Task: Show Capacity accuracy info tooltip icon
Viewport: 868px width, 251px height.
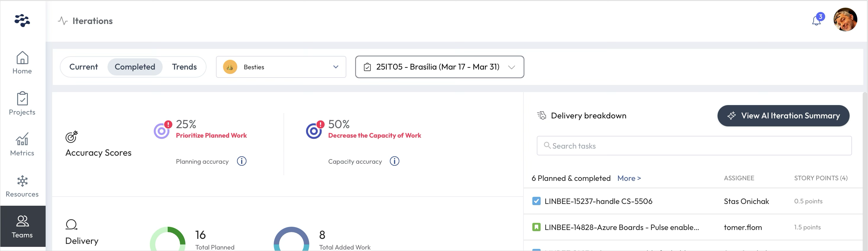Action: tap(395, 161)
